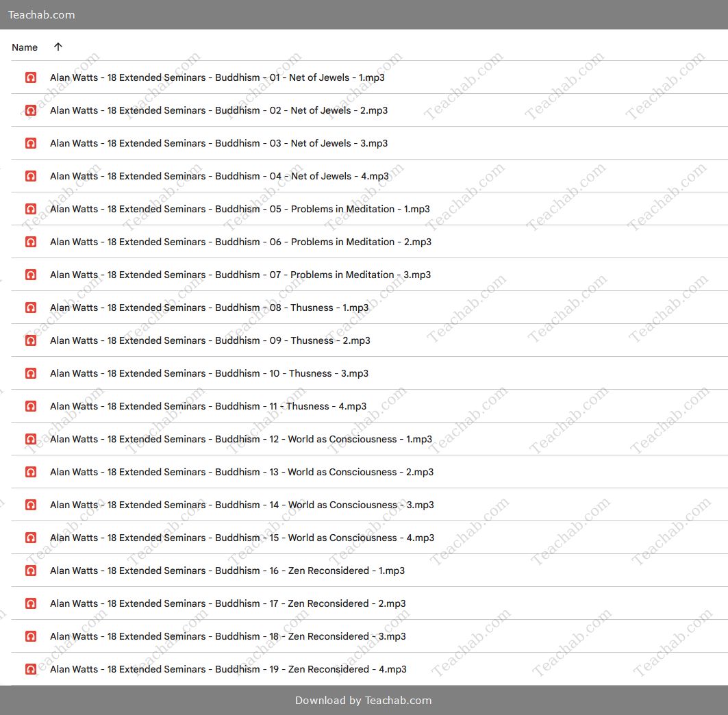Click the audio icon for Problems in Meditation - 1.mp3
728x715 pixels.
(31, 209)
